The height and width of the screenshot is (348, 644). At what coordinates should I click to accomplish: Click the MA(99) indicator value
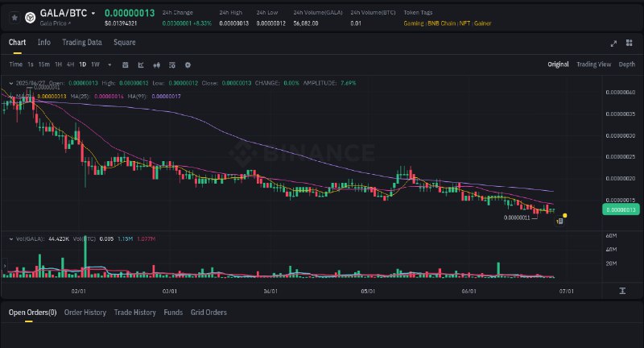click(x=166, y=96)
